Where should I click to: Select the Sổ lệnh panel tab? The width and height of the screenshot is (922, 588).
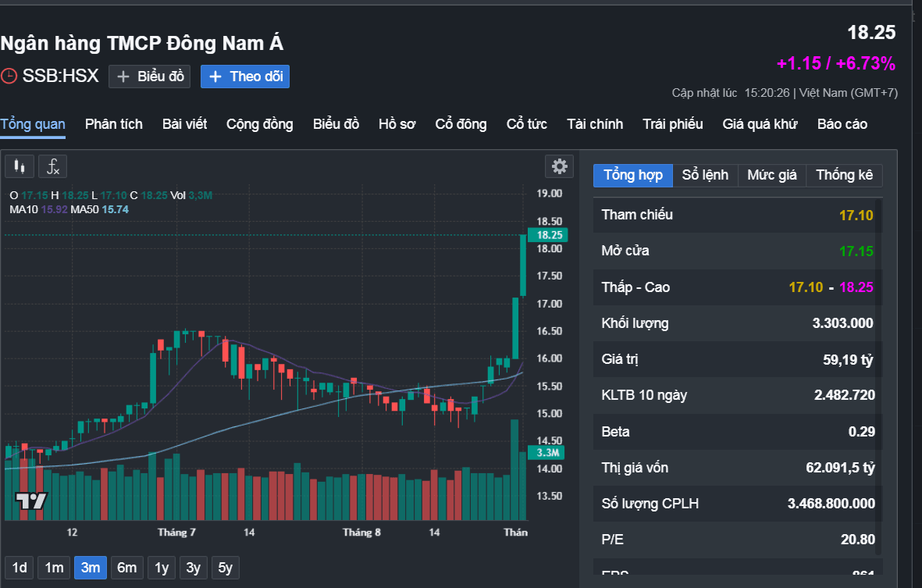(705, 175)
